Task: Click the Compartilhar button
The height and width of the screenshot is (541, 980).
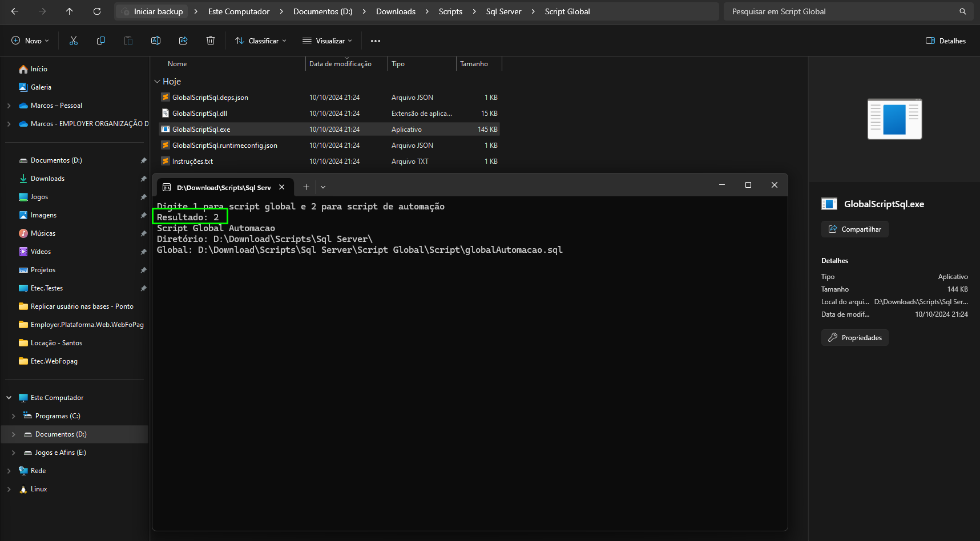Action: point(854,229)
